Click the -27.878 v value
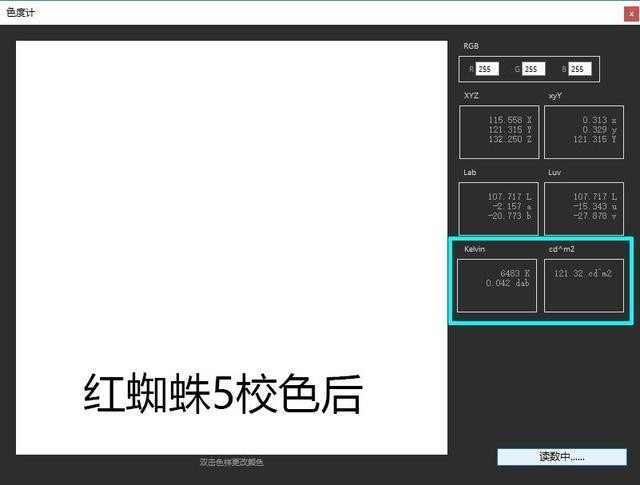Image resolution: width=640 pixels, height=485 pixels. (x=594, y=216)
